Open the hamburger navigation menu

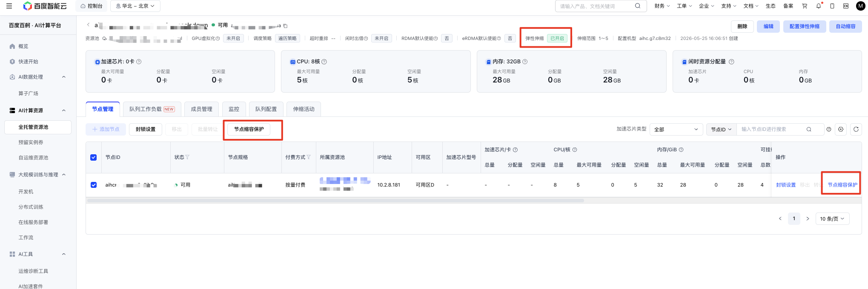(9, 6)
